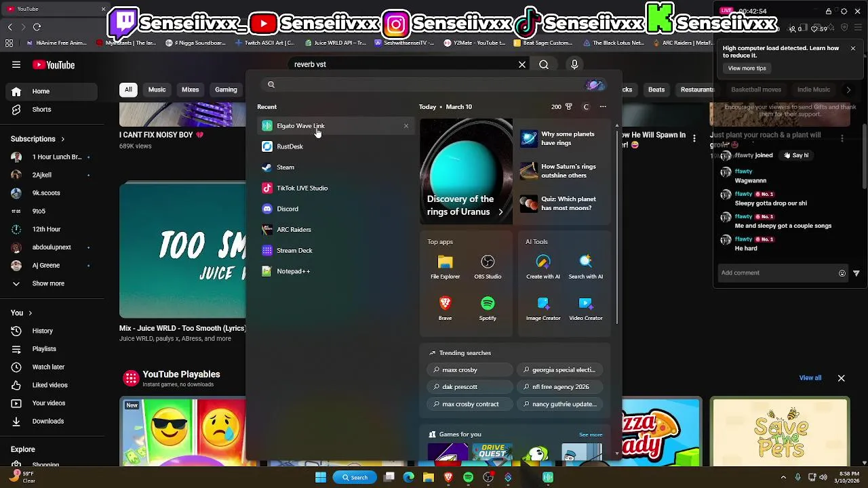The height and width of the screenshot is (488, 868).
Task: Click the YouTube voice search microphone
Action: [x=574, y=64]
